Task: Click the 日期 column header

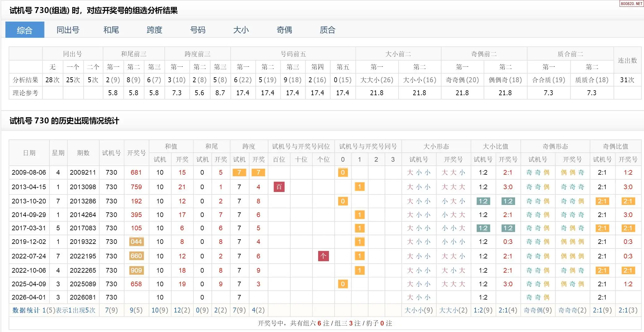Action: pyautogui.click(x=29, y=153)
